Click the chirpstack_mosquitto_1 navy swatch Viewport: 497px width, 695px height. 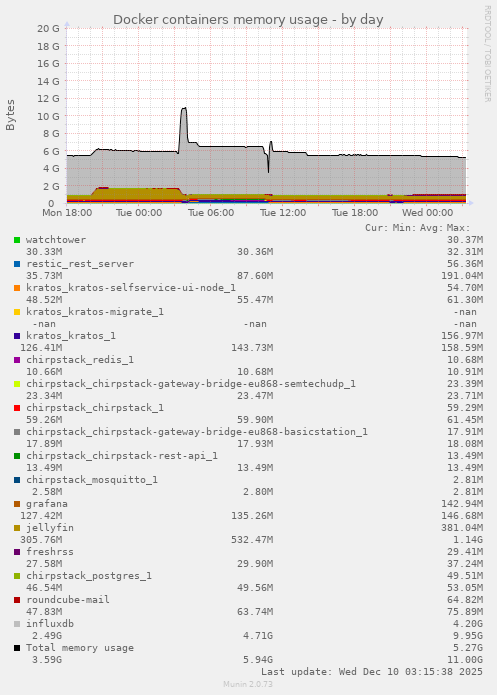click(17, 480)
